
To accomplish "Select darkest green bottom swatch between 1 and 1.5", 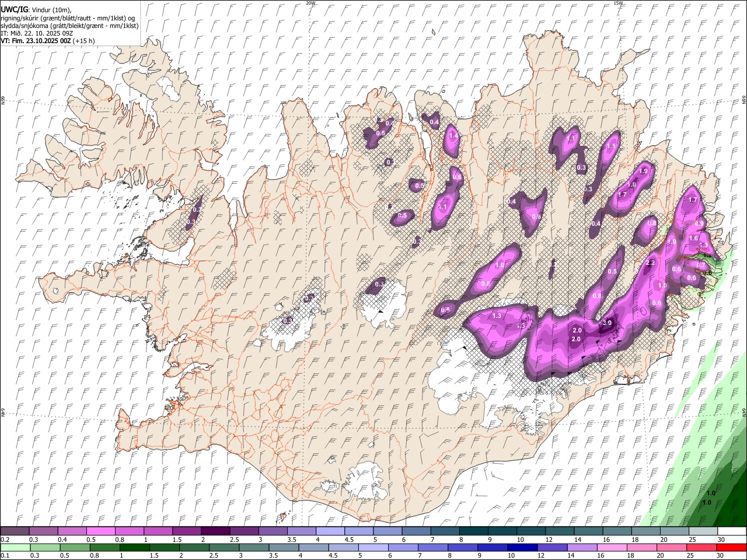I will click(x=134, y=547).
